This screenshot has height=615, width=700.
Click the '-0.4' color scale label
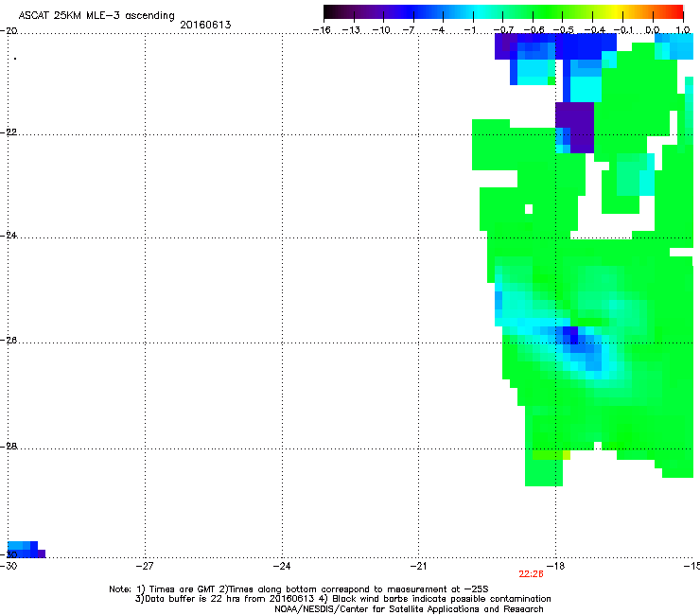click(595, 30)
